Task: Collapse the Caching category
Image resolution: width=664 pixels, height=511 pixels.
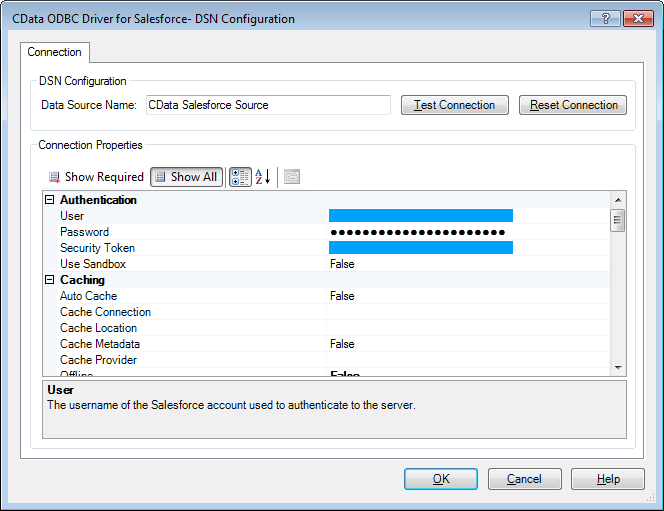Action: (51, 280)
